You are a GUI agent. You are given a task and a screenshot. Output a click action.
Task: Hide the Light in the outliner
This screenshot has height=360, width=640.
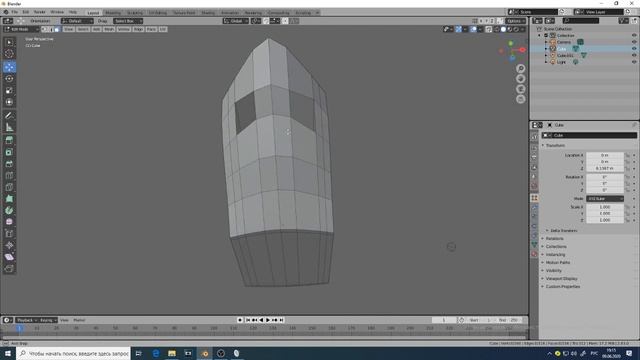coord(634,62)
